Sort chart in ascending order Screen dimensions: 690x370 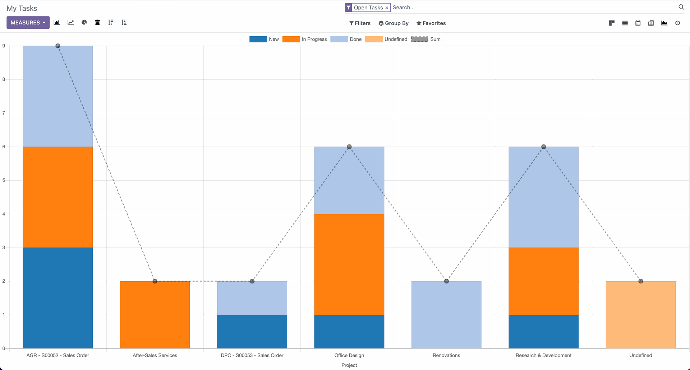tap(124, 23)
